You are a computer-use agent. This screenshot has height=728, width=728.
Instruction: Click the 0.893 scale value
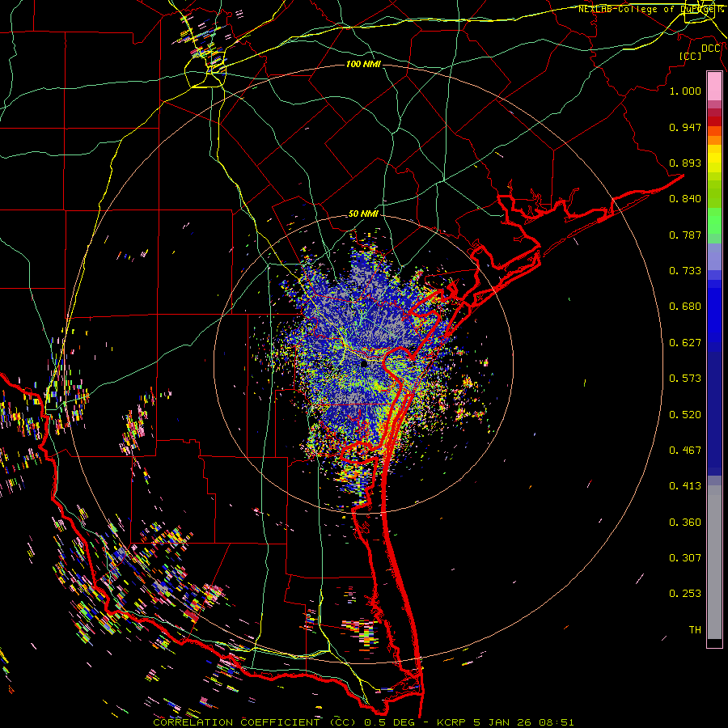685,163
